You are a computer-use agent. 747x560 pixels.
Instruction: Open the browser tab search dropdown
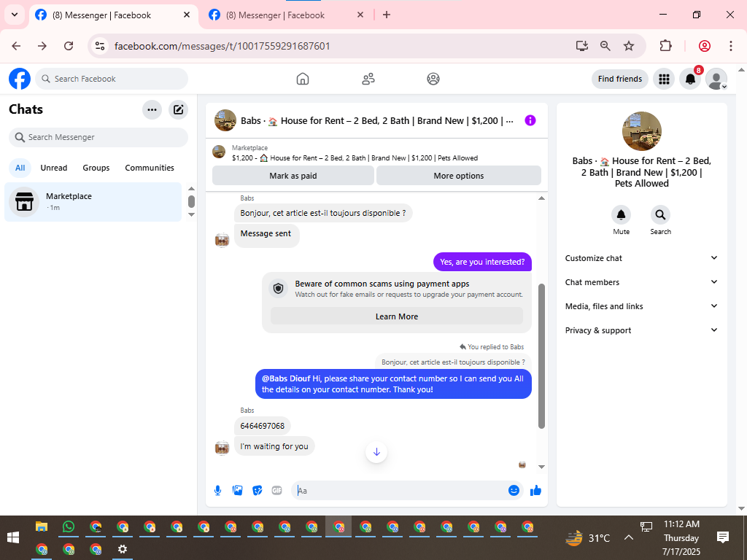pyautogui.click(x=15, y=15)
